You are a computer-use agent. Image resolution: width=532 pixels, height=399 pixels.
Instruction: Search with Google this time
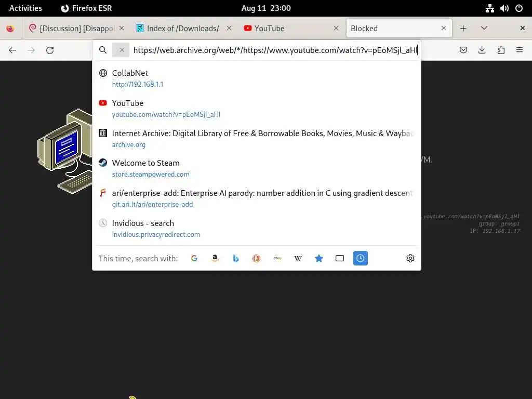click(194, 259)
